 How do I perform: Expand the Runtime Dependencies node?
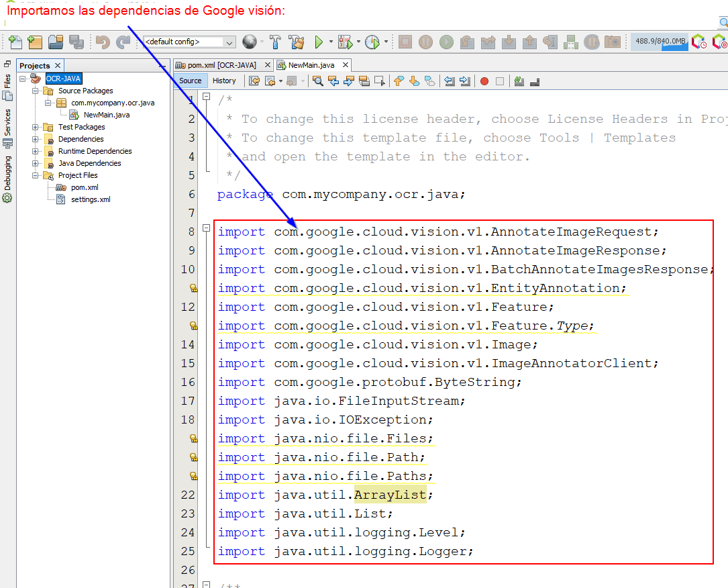coord(35,151)
